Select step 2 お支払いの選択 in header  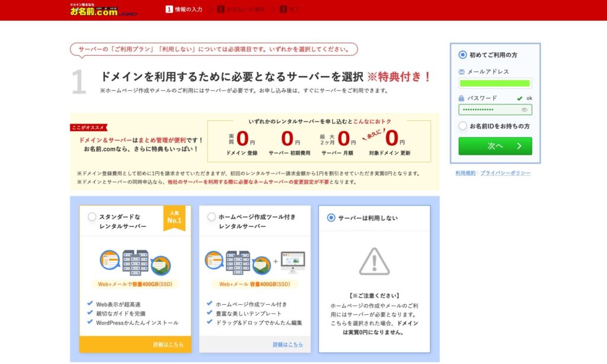point(241,9)
